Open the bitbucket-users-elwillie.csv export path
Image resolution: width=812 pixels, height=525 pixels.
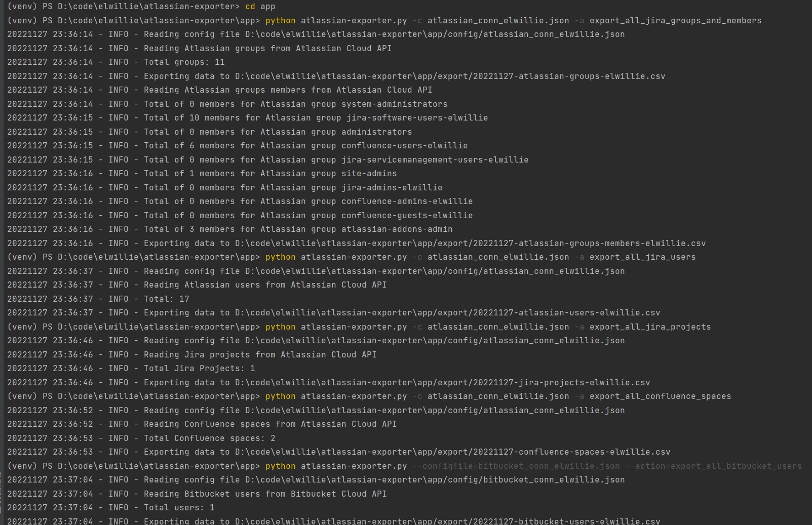[x=447, y=521]
